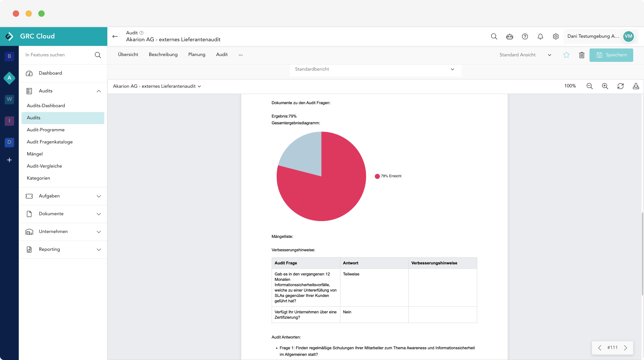Open the overflow menu next to Audit tab
This screenshot has width=644, height=360.
pos(241,55)
